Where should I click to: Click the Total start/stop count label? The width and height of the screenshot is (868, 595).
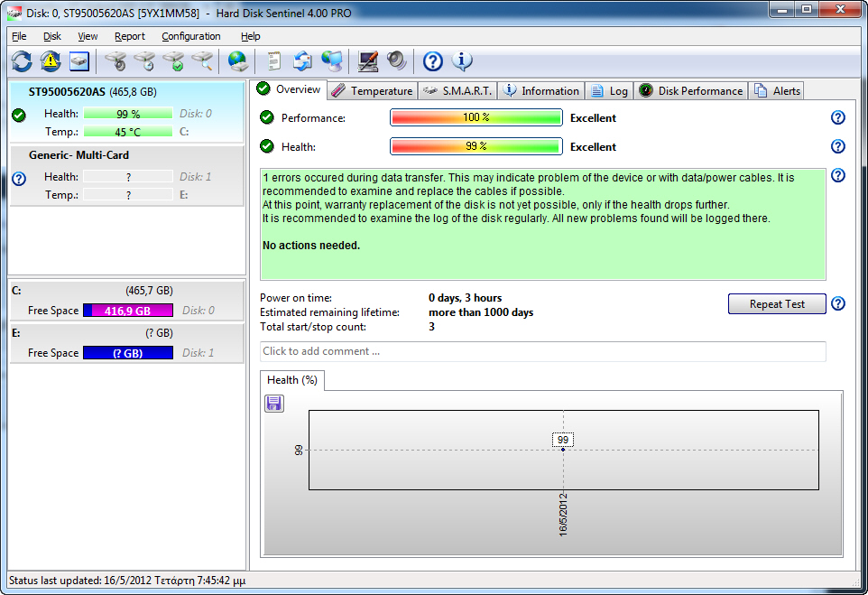pyautogui.click(x=313, y=327)
